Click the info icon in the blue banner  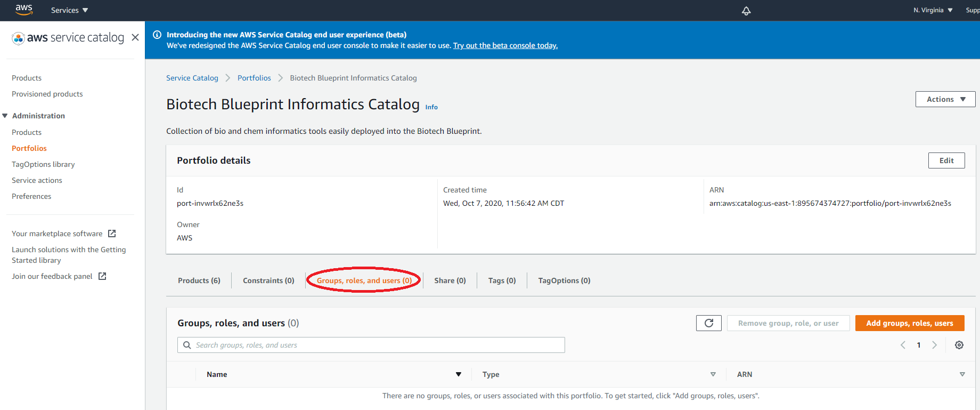[x=157, y=35]
